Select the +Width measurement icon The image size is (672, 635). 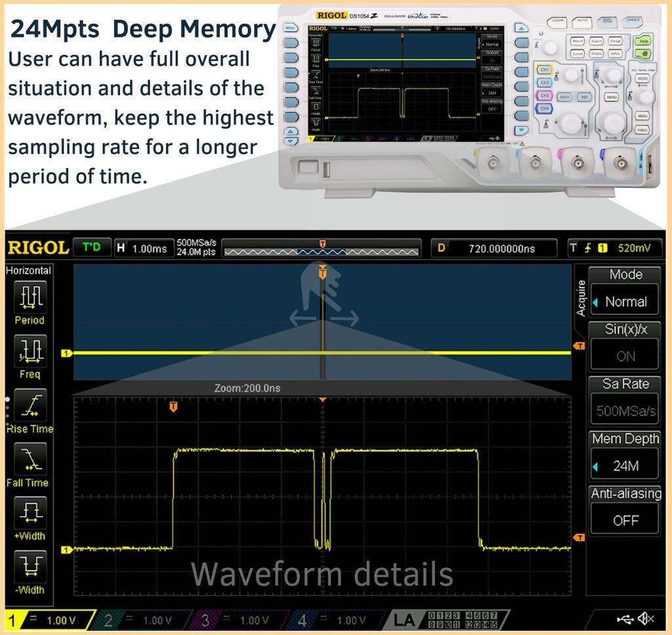pos(30,512)
